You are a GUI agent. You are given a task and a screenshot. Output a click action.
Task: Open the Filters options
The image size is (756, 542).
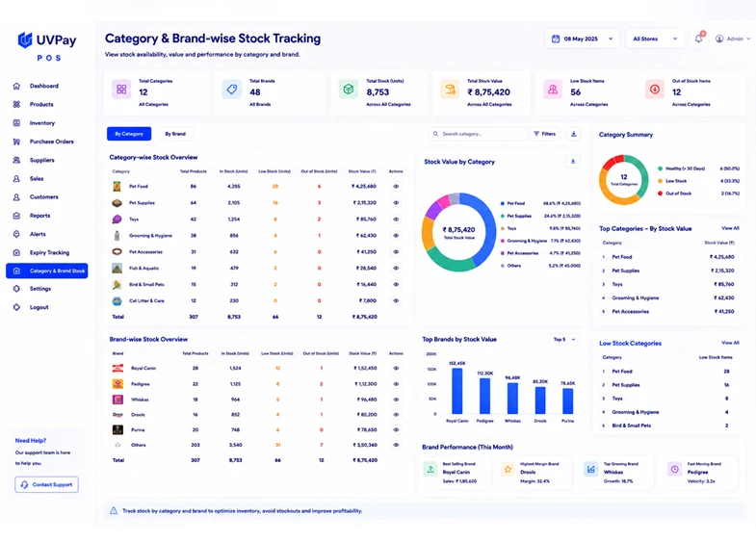tap(545, 134)
